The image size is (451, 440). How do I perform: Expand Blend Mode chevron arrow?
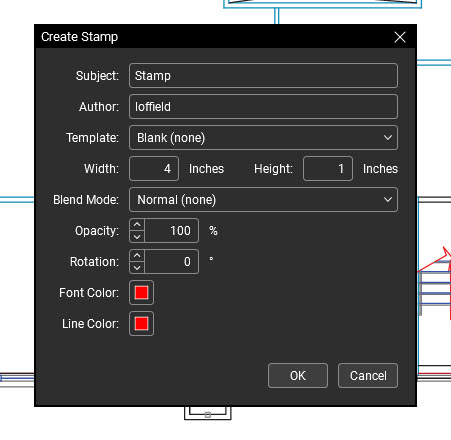(388, 200)
